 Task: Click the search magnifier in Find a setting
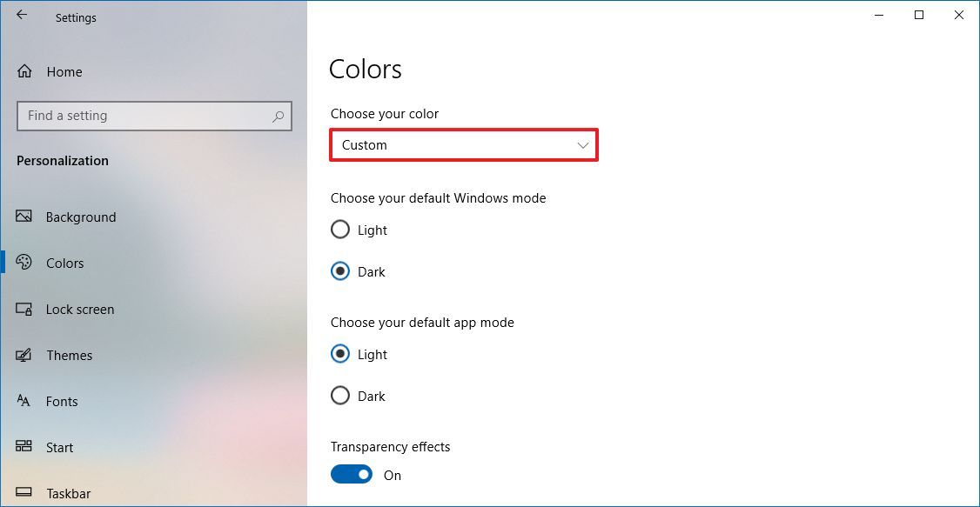coord(277,116)
